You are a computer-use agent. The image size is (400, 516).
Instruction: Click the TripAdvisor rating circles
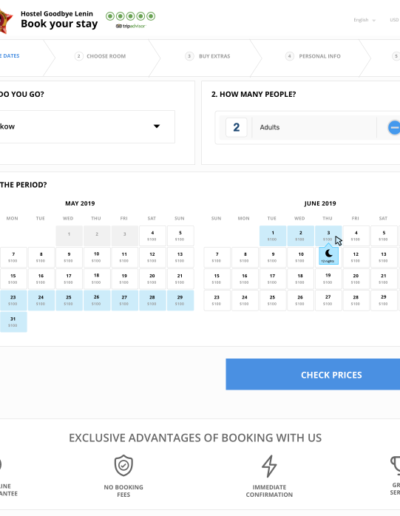click(130, 16)
